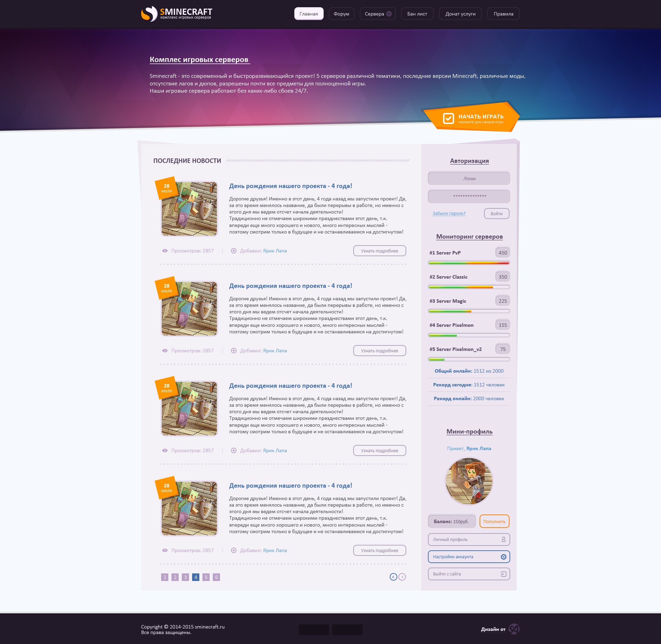
Task: Click the eye views icon of first news
Action: click(x=165, y=251)
